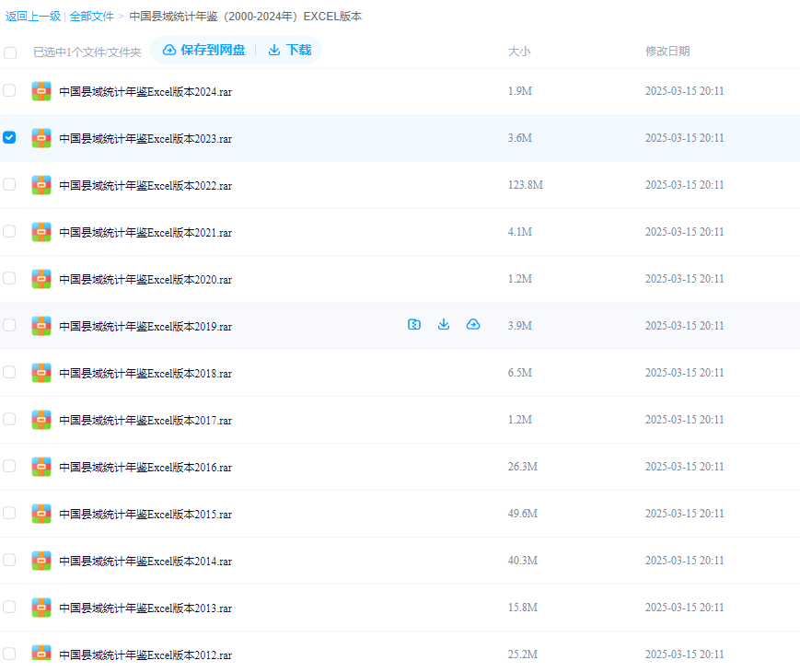Open file 中国县域统计年鉴Excel版本2019.rar
Screen dimensions: 800x672
[x=145, y=327]
